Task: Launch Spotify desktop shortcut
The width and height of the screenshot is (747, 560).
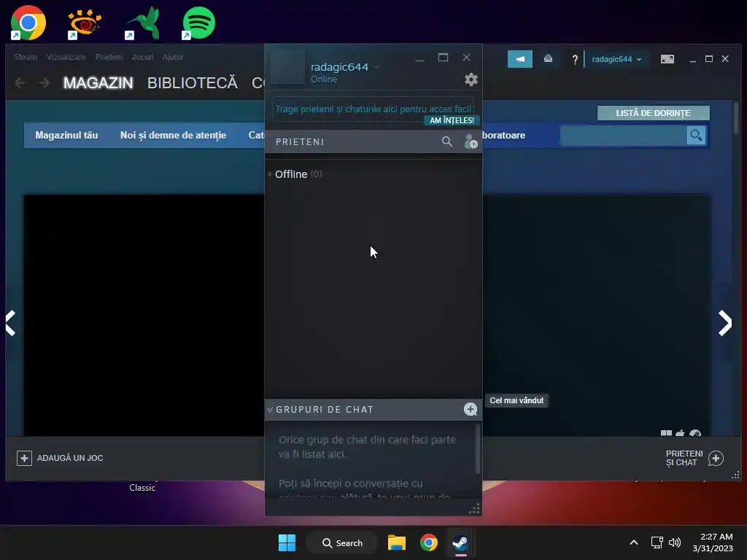Action: (x=198, y=23)
